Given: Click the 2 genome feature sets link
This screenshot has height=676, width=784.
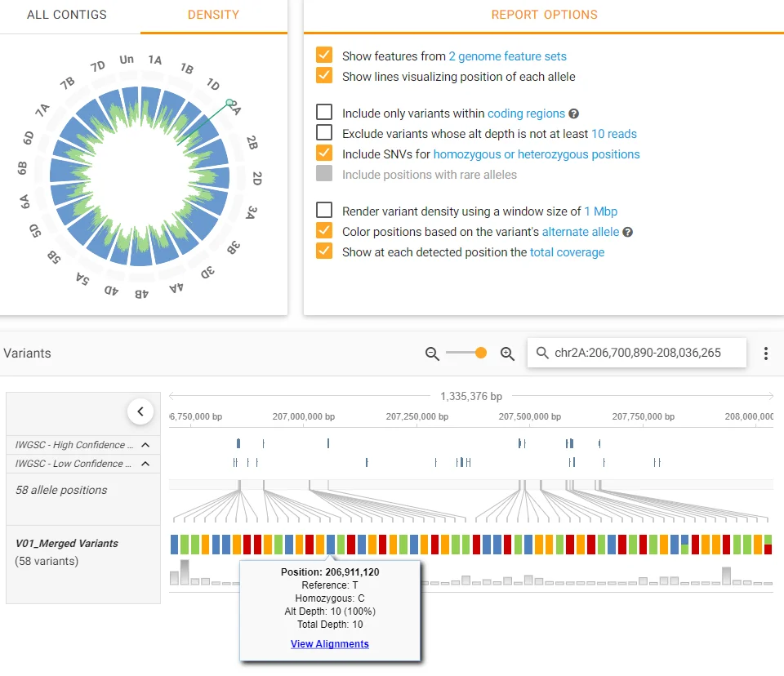Looking at the screenshot, I should pos(507,56).
